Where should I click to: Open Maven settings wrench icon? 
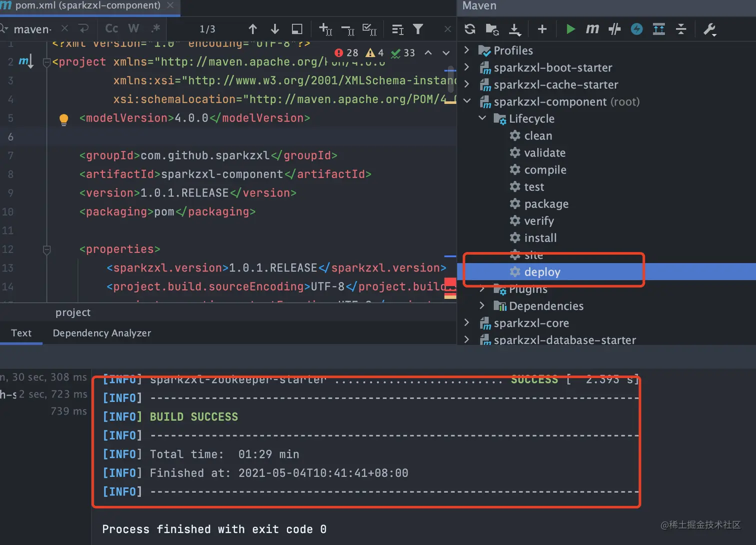[710, 29]
